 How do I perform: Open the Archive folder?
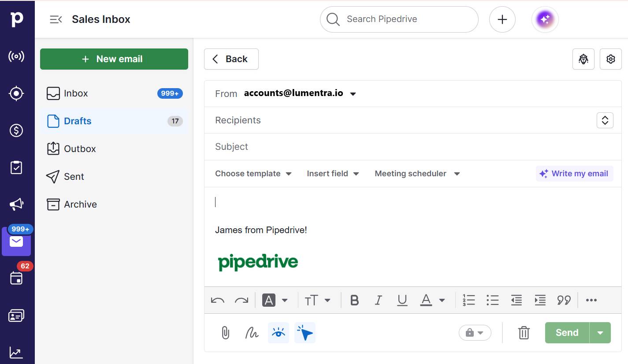click(114, 204)
